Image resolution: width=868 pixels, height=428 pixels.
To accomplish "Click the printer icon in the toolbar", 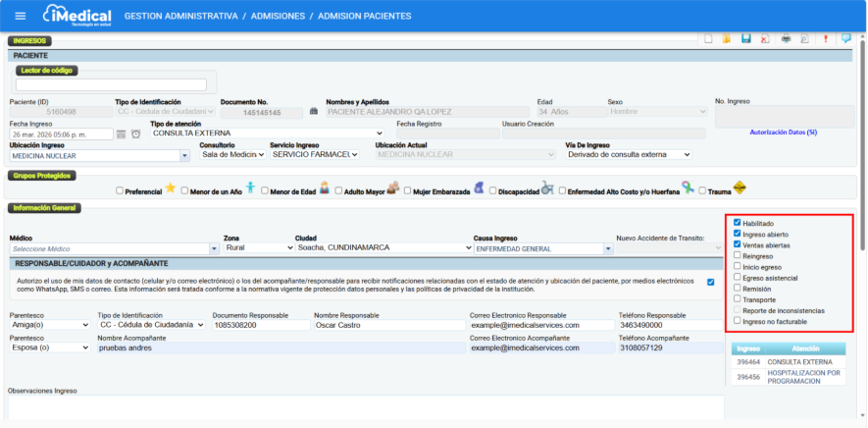I will click(x=786, y=39).
